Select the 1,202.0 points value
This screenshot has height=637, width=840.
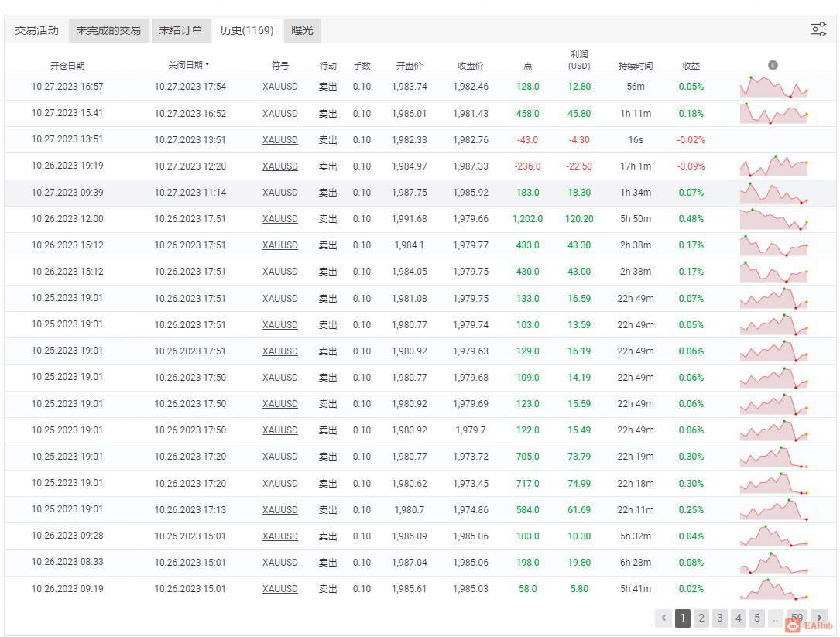coord(528,218)
